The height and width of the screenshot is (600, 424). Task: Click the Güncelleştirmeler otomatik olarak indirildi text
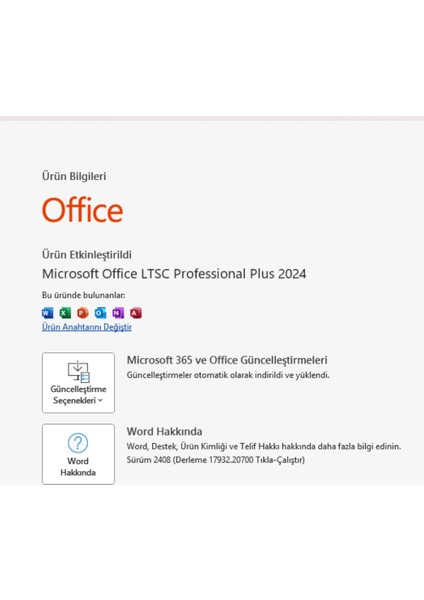point(228,375)
